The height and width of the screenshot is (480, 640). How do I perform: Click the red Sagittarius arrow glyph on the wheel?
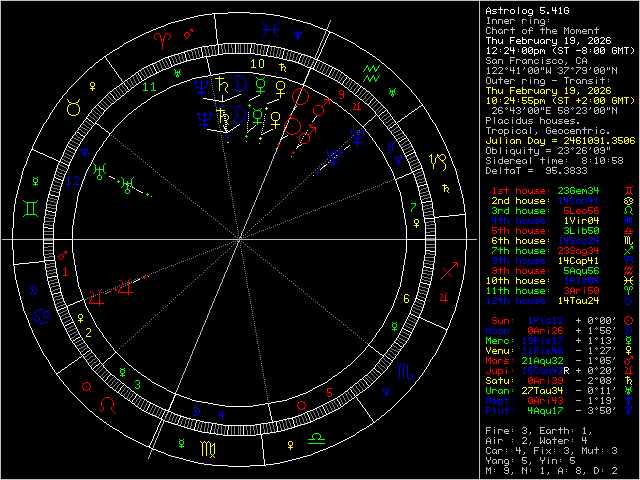pos(450,270)
